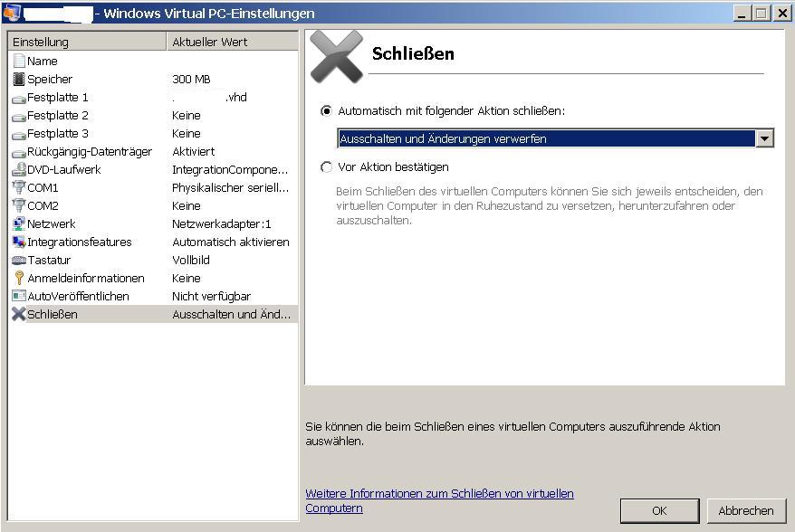Screen dimensions: 795x532
Task: Click the Anmeldeinformationen key icon
Action: [x=19, y=278]
